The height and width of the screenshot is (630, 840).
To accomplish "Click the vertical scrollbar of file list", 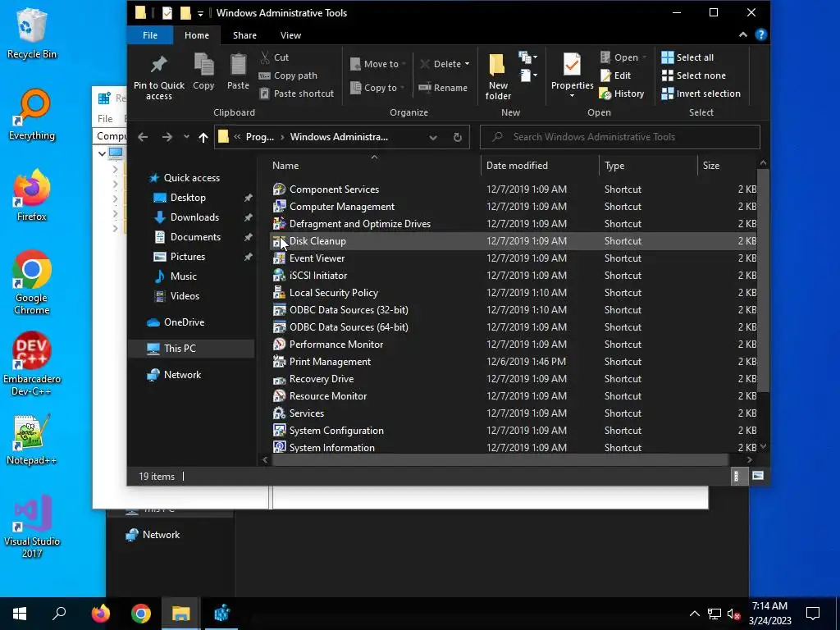I will 764,280.
